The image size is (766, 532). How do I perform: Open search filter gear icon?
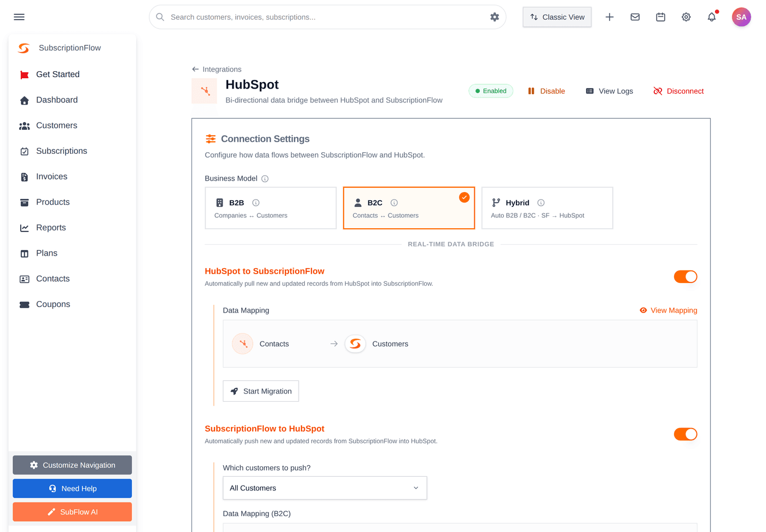495,17
